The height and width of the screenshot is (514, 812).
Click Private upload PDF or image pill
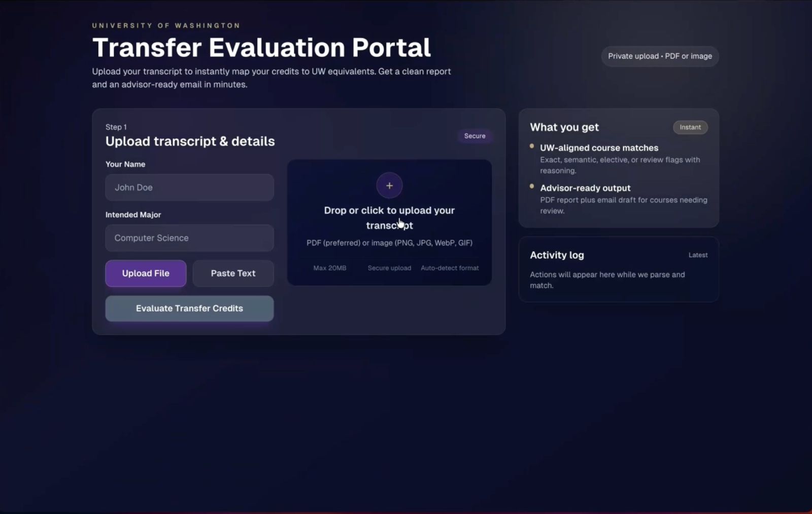[x=660, y=56]
